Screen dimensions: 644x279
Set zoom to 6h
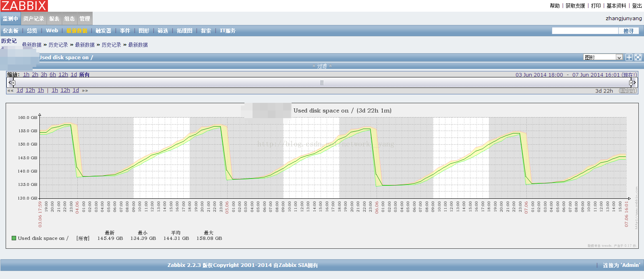[53, 75]
